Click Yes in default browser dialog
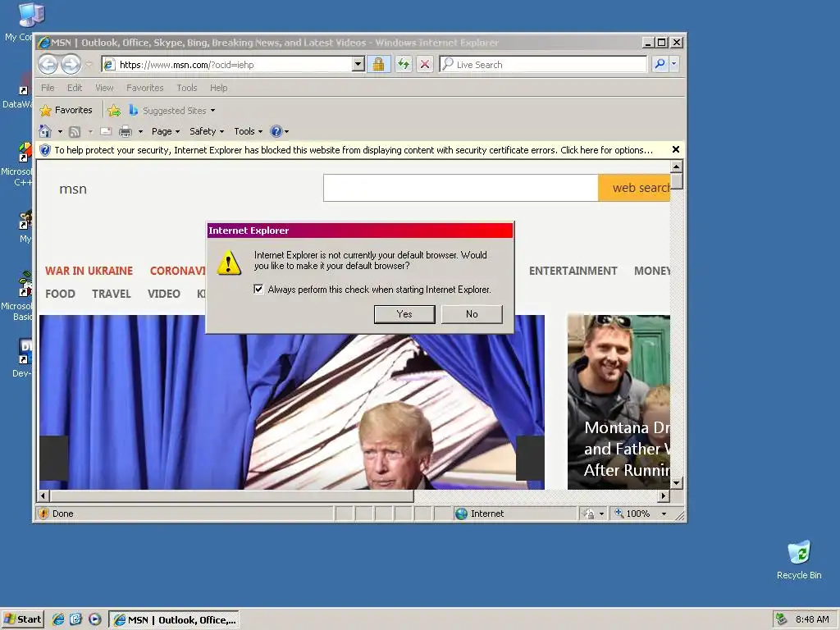The image size is (840, 630). click(x=404, y=314)
